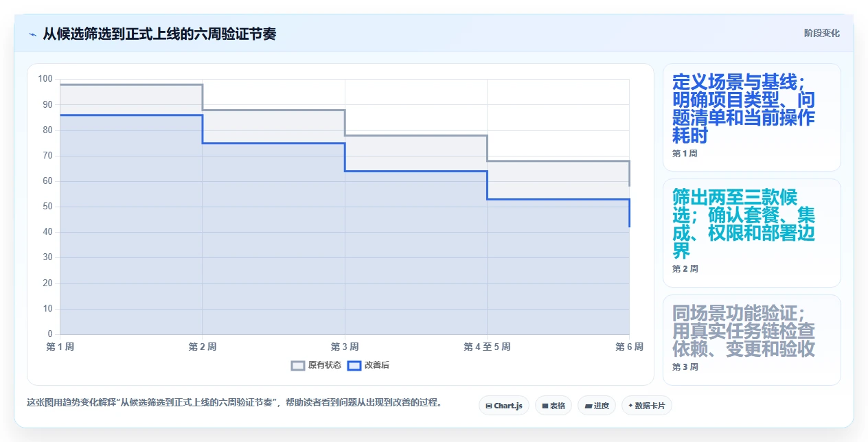Select the 进度 tag chip
This screenshot has width=868, height=442.
(597, 406)
